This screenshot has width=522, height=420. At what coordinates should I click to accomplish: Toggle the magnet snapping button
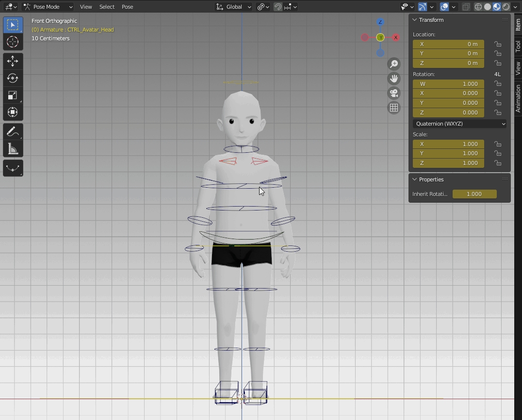278,7
